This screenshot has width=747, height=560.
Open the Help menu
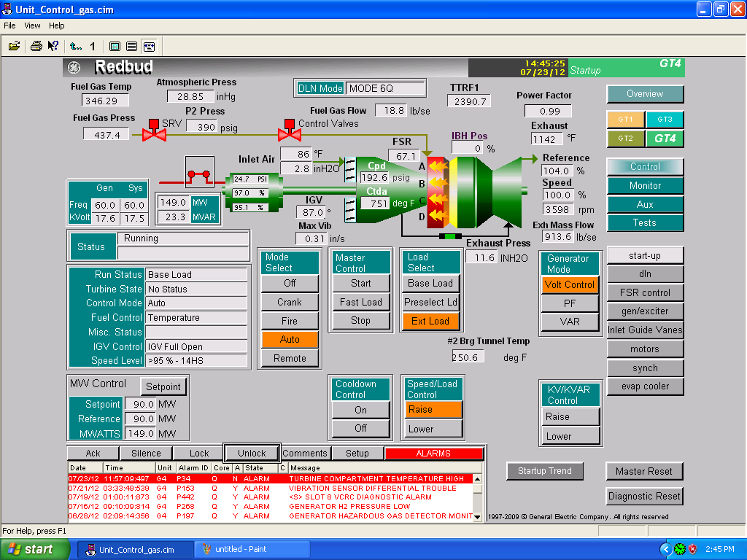57,26
